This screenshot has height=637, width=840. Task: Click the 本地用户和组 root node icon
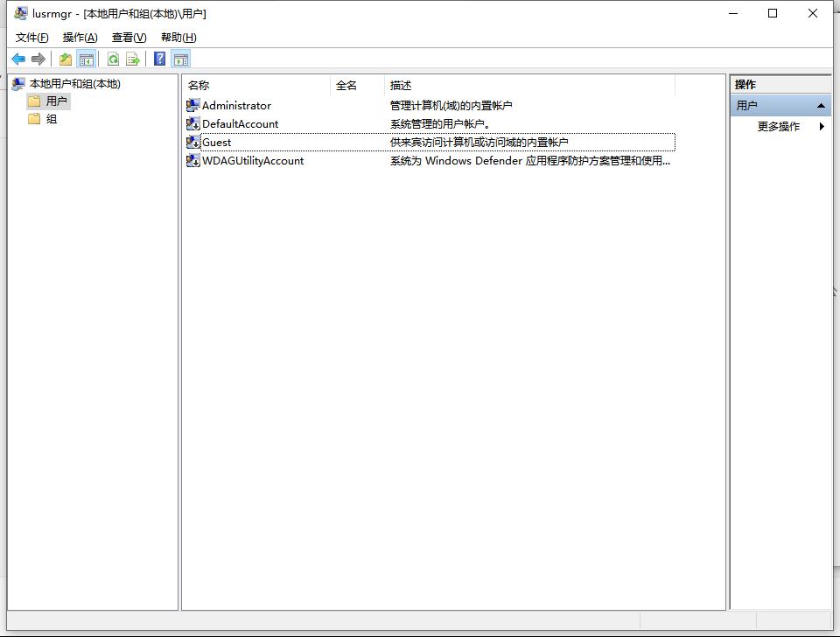pos(18,84)
